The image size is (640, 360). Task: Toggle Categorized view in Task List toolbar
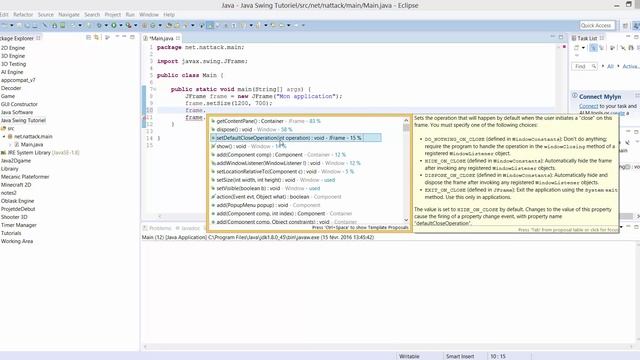click(x=593, y=48)
